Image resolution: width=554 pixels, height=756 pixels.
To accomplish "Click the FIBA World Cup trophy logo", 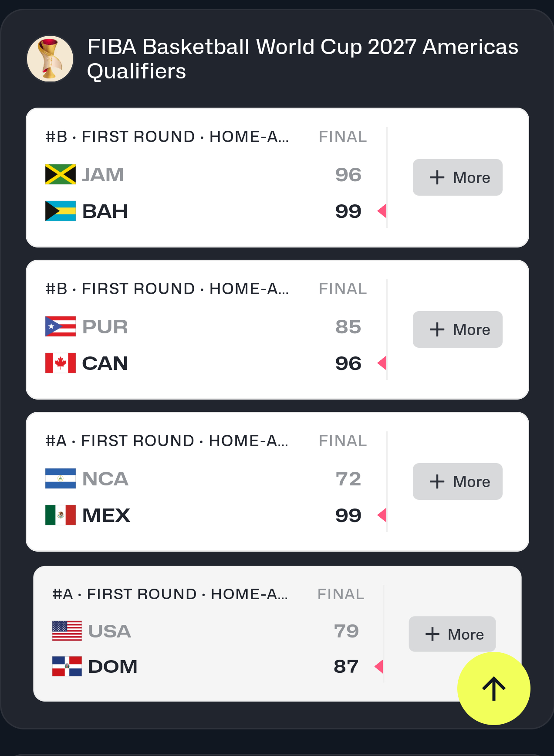I will coord(50,59).
